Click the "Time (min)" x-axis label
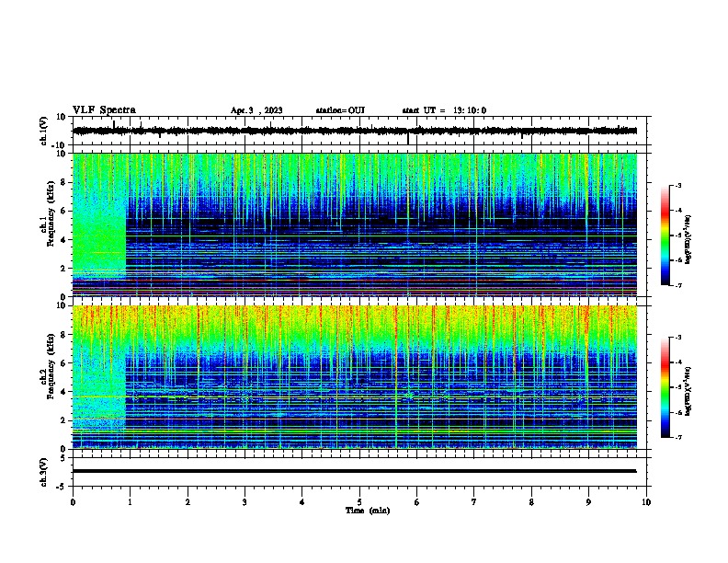Viewport: 728px width, 563px height. tap(368, 511)
